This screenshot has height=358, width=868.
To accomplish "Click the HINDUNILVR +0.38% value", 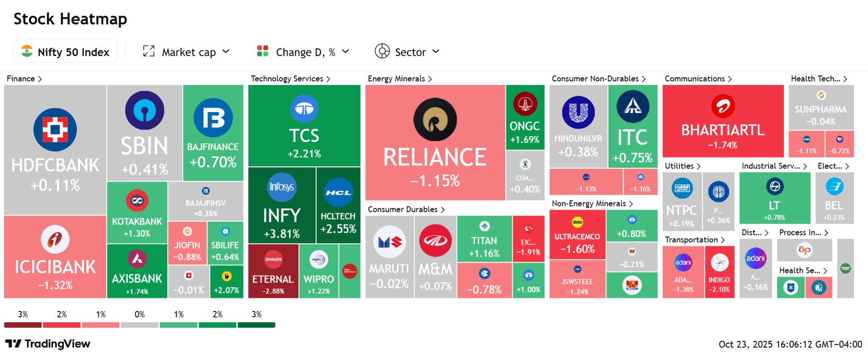I will 578,152.
